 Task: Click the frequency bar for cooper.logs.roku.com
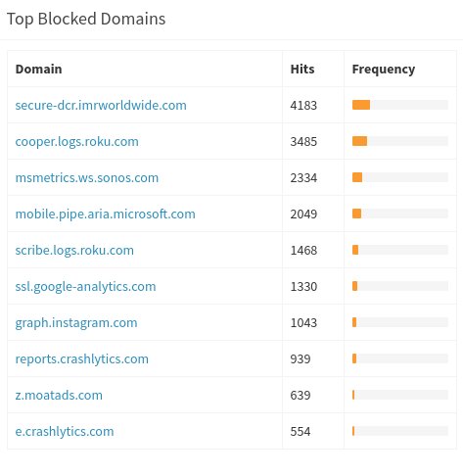[400, 141]
